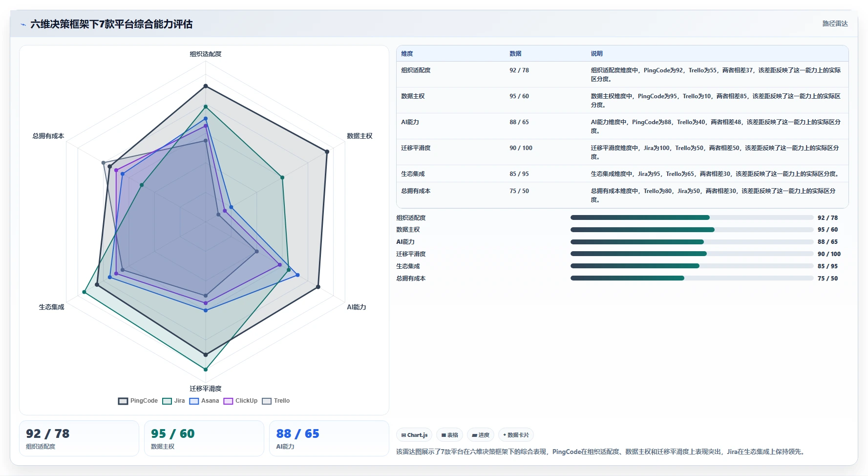868x476 pixels.
Task: Click Trello's data point on the 总拥有成本 axis
Action: pos(103,163)
